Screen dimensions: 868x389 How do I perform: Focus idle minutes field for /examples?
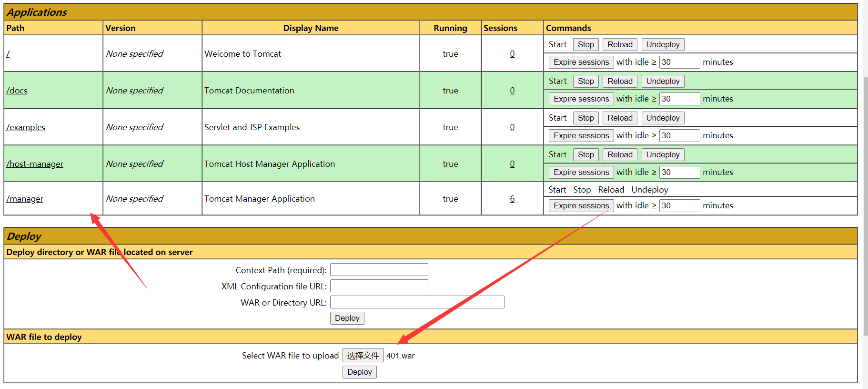[x=679, y=135]
